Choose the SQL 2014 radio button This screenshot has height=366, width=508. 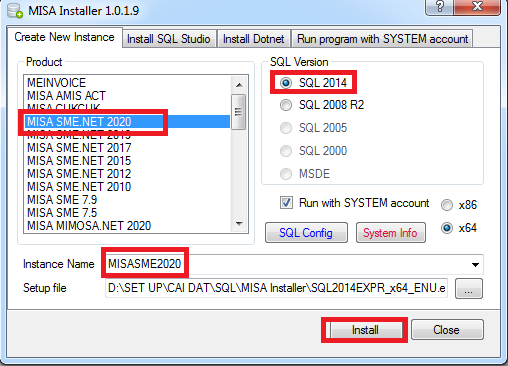(286, 83)
